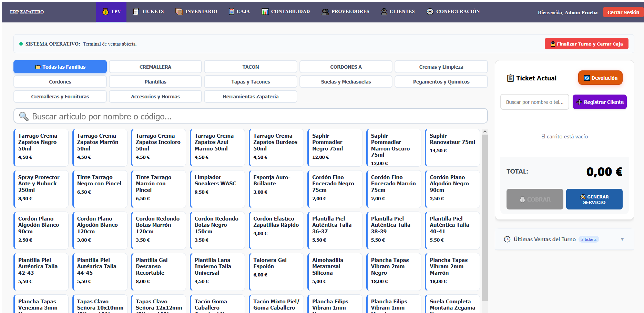Screen dimensions: 644x313
Task: Add Talonera Gel Espolón
Action: click(276, 272)
